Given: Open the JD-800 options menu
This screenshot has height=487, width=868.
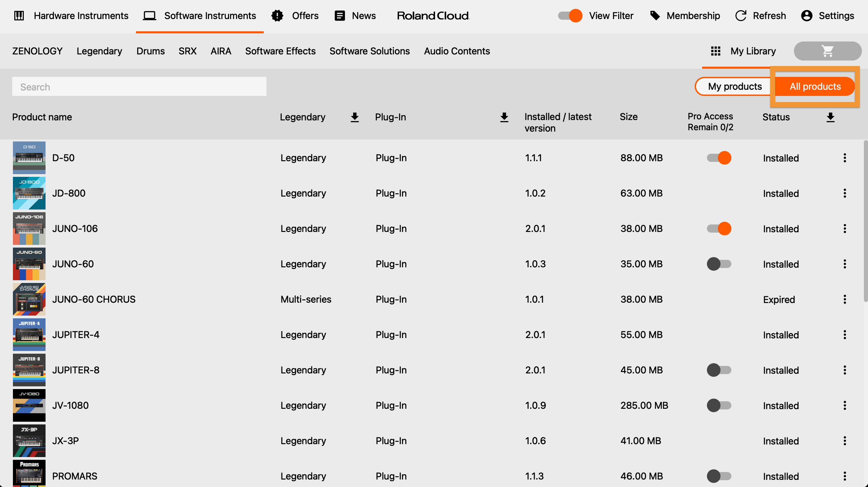Looking at the screenshot, I should [845, 193].
